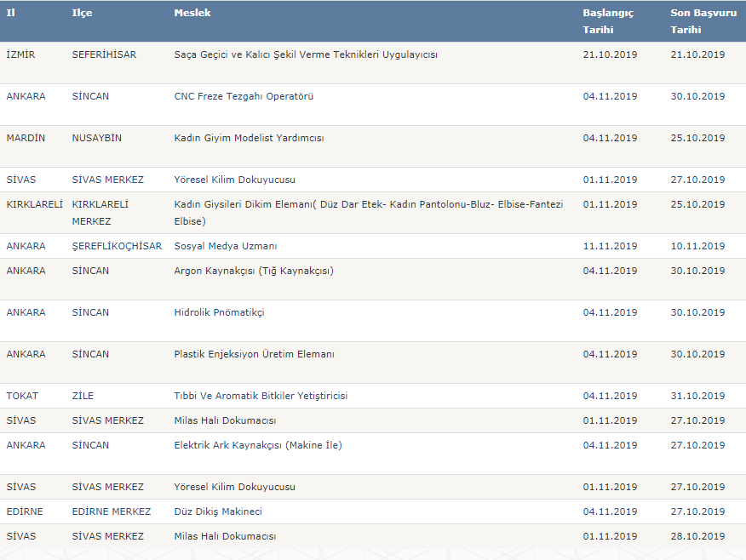Click Elektrik Ark Kaynakçısı (Makine İle)
746x560 pixels.
tap(258, 445)
